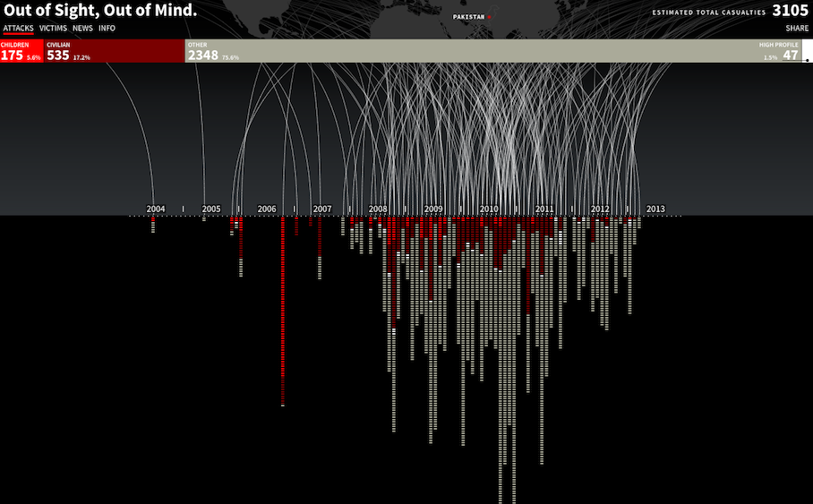Select the 2012 timeline label
This screenshot has width=813, height=504.
[x=600, y=209]
